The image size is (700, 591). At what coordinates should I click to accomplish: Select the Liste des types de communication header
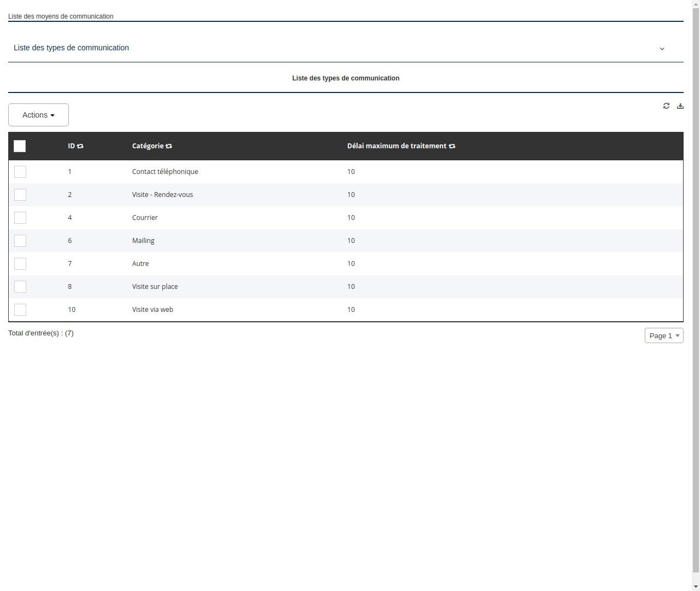point(346,78)
